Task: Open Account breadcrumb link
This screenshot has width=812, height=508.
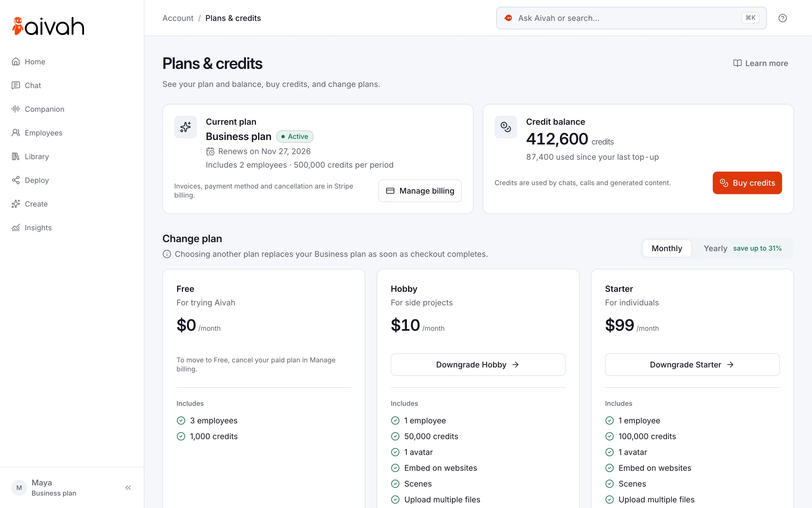Action: 178,18
